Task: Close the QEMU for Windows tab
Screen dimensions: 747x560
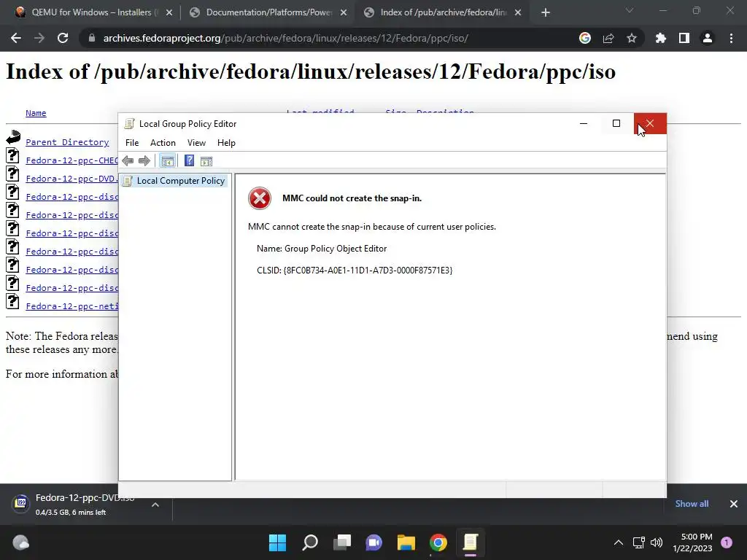Action: [169, 13]
